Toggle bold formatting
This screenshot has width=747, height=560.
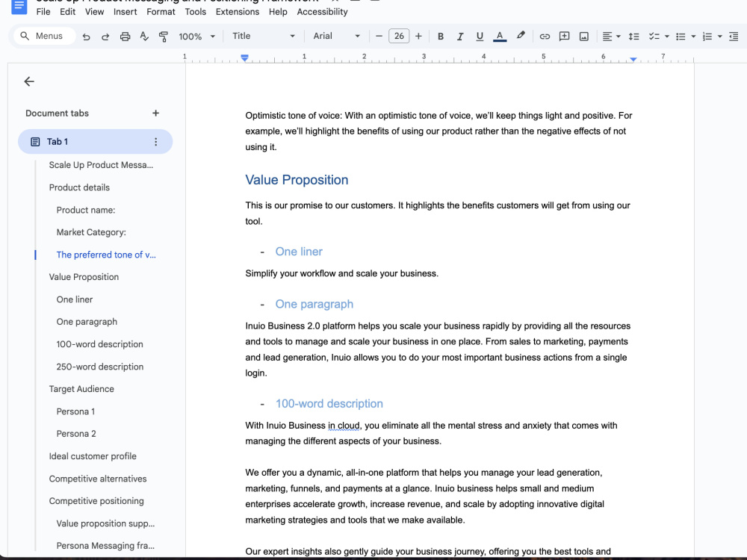point(441,37)
